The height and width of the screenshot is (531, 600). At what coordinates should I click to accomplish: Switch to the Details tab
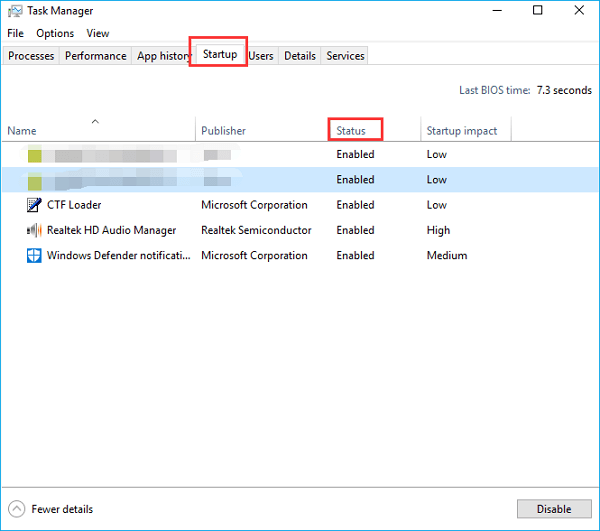(x=300, y=56)
